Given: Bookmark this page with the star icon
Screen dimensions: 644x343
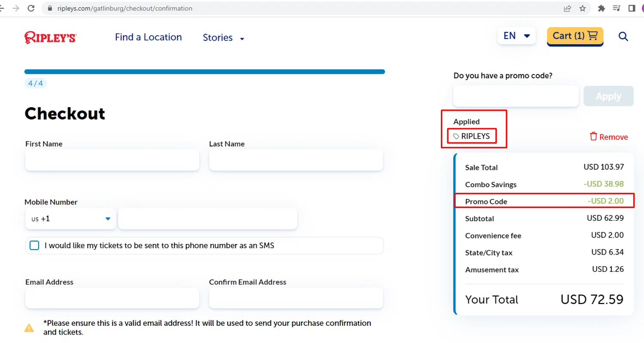Looking at the screenshot, I should click(x=582, y=8).
